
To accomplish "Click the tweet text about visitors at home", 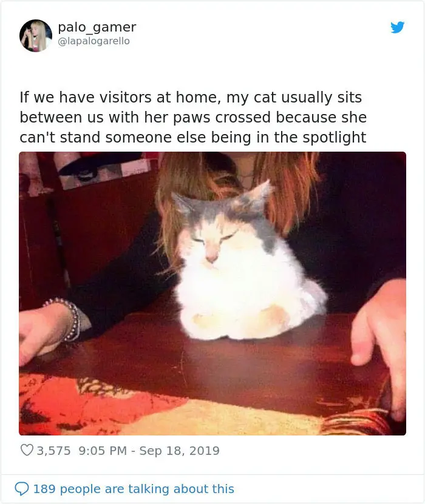I will 193,117.
